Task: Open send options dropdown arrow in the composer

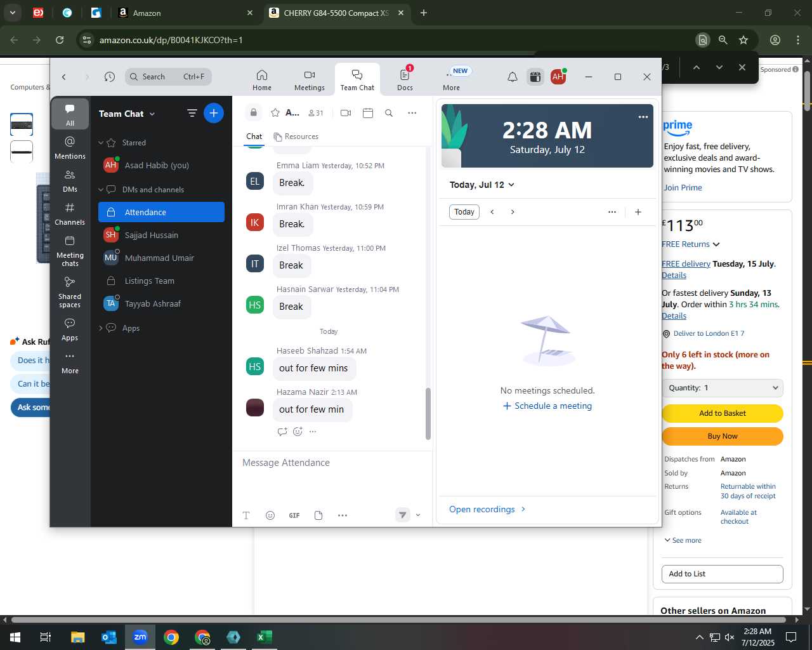Action: pos(418,515)
